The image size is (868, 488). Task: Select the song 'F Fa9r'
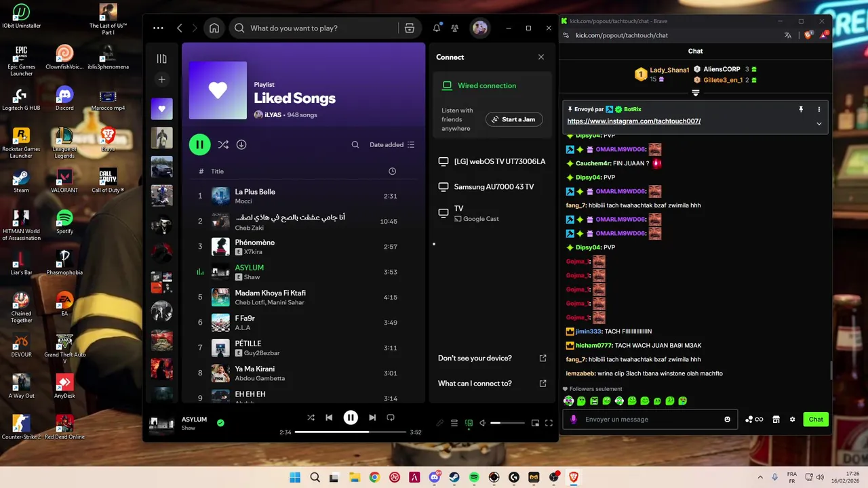(303, 323)
